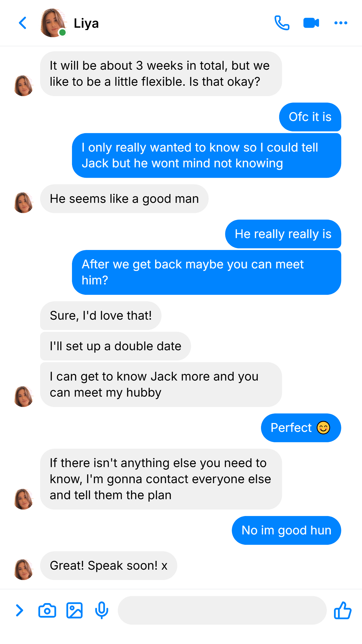Viewport: 362px width, 644px height.
Task: Send a thumbs up like
Action: [343, 610]
